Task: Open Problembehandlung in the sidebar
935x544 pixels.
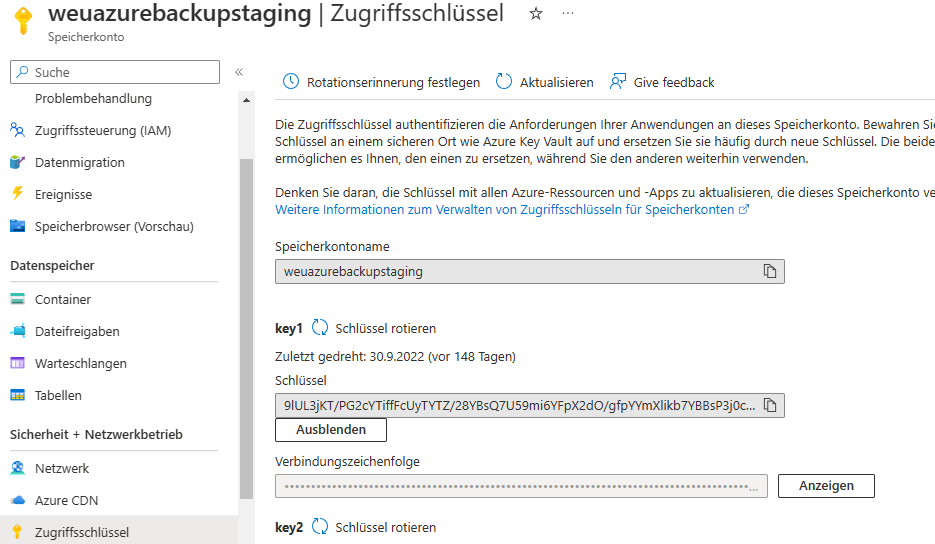Action: point(93,98)
